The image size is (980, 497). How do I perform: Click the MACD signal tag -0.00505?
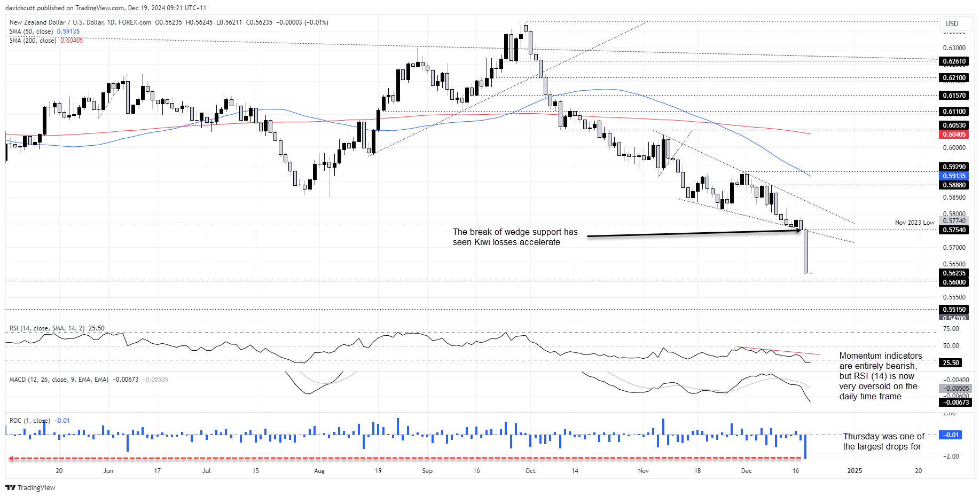tap(955, 389)
